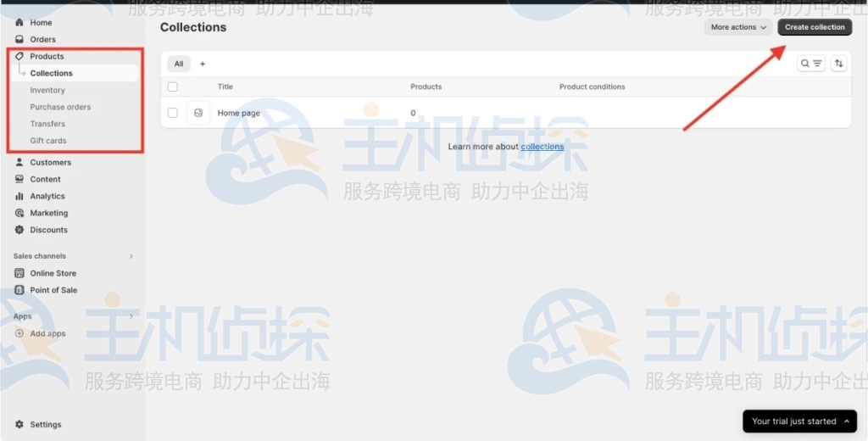Open the sort collections button
This screenshot has height=441, width=868.
pos(838,64)
